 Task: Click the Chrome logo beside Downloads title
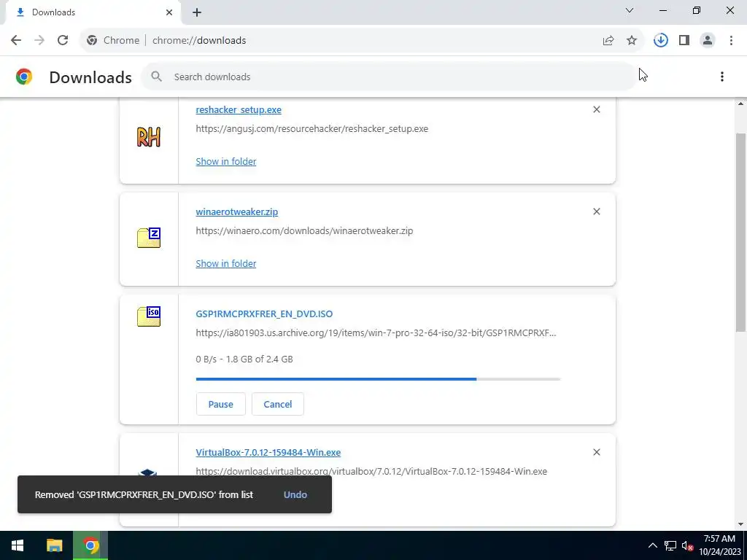(x=24, y=77)
